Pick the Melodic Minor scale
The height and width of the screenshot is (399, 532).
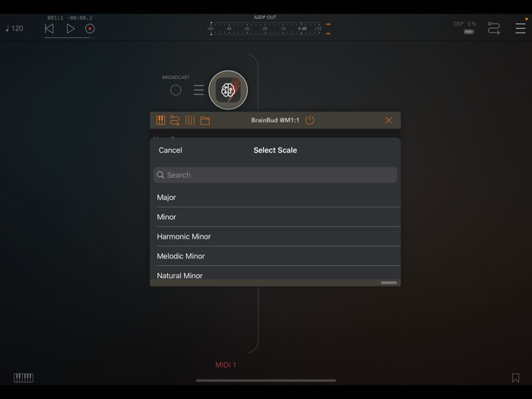[275, 256]
